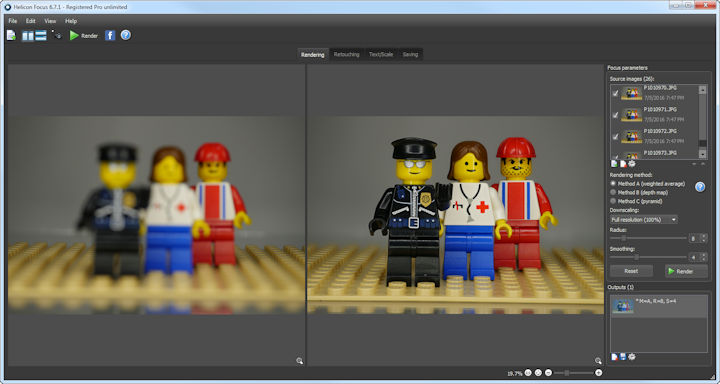The width and height of the screenshot is (720, 384).
Task: Open the Downscaling resolution dropdown
Action: click(x=644, y=220)
